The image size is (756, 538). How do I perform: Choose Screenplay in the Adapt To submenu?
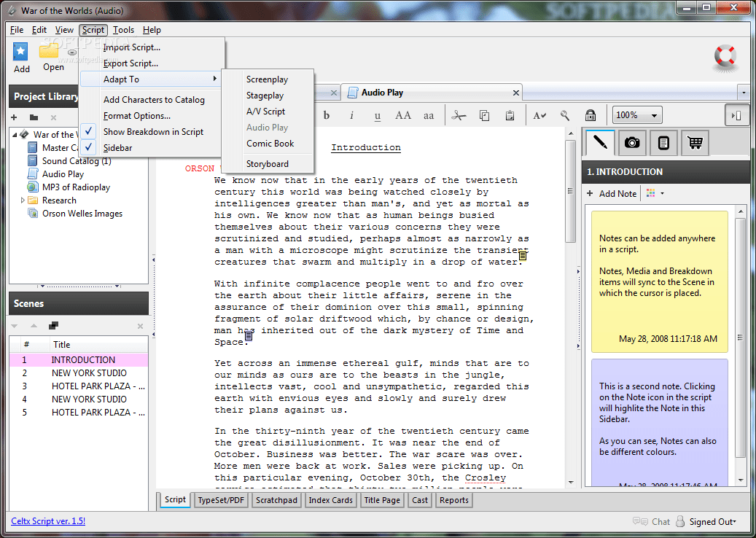[x=267, y=79]
